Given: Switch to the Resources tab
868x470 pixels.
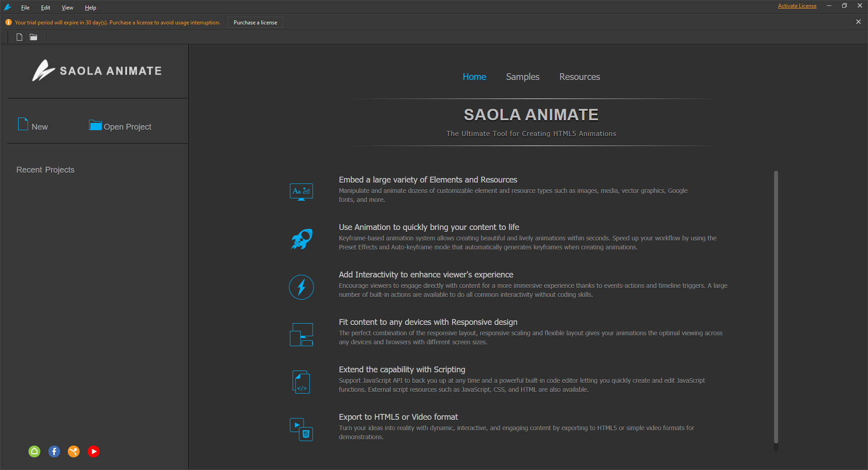Looking at the screenshot, I should (580, 77).
